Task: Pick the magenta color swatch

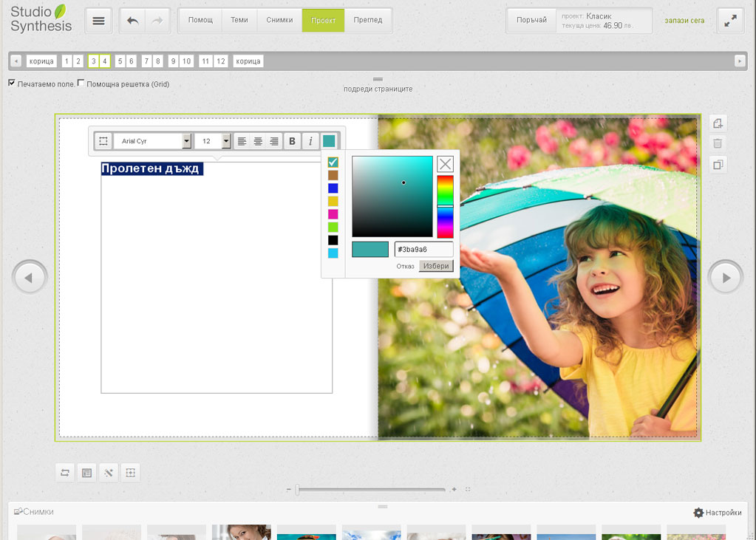Action: (x=333, y=214)
